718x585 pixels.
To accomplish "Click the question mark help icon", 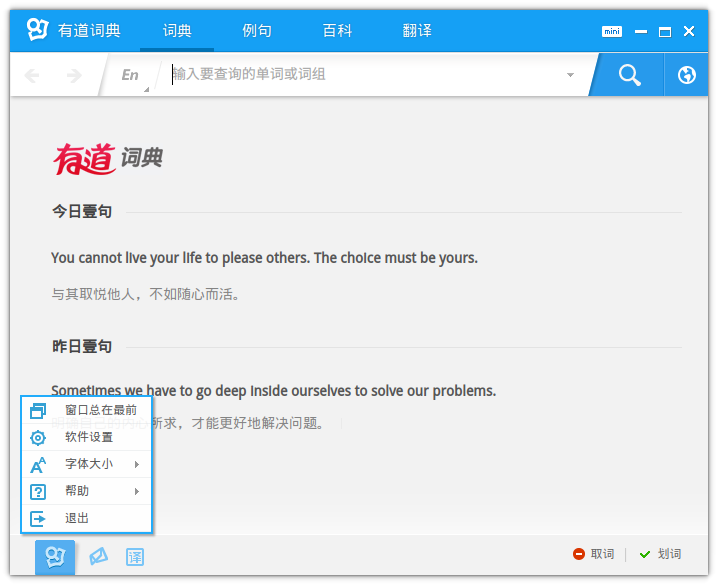I will 38,492.
